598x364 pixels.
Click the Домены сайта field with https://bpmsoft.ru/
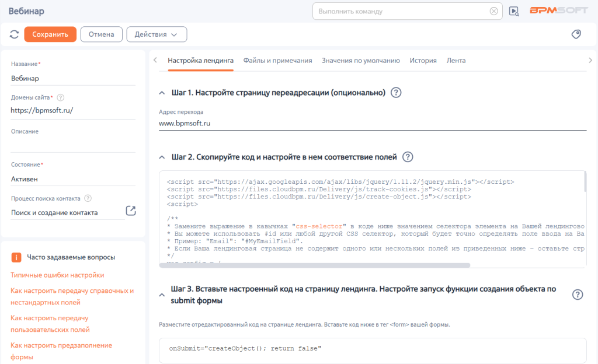[x=73, y=110]
